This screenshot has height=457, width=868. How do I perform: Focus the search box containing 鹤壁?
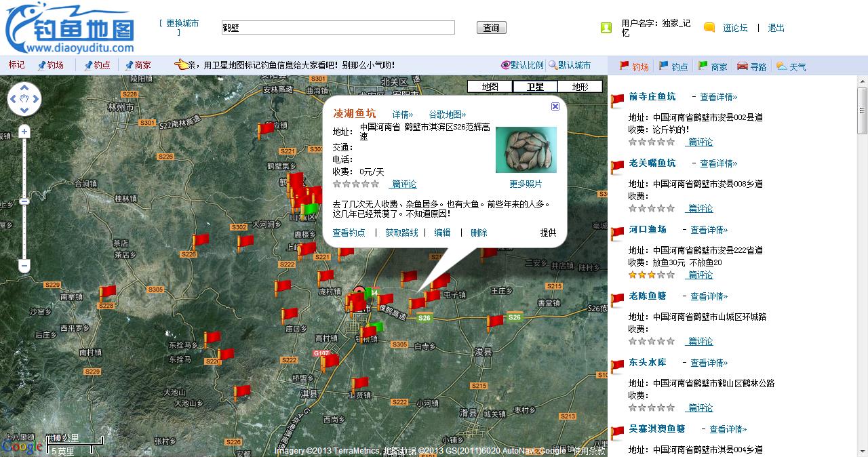(338, 28)
